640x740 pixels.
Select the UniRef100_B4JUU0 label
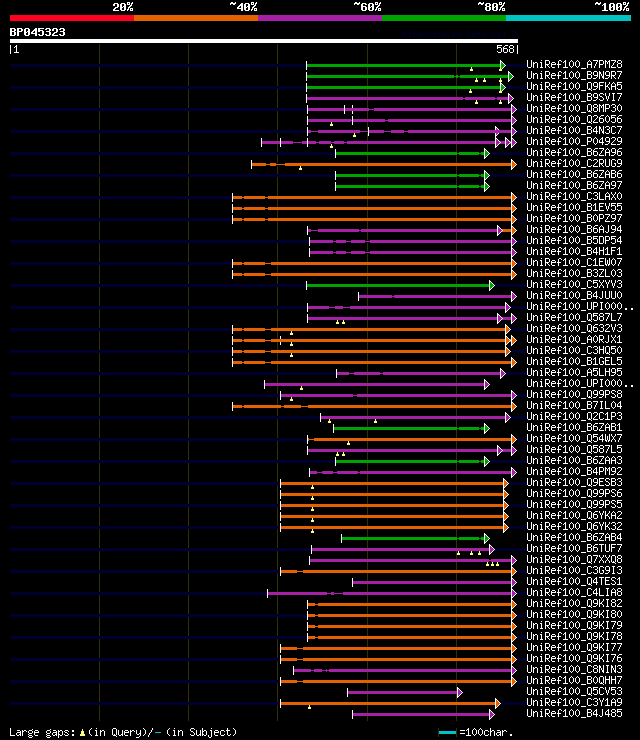coord(574,295)
